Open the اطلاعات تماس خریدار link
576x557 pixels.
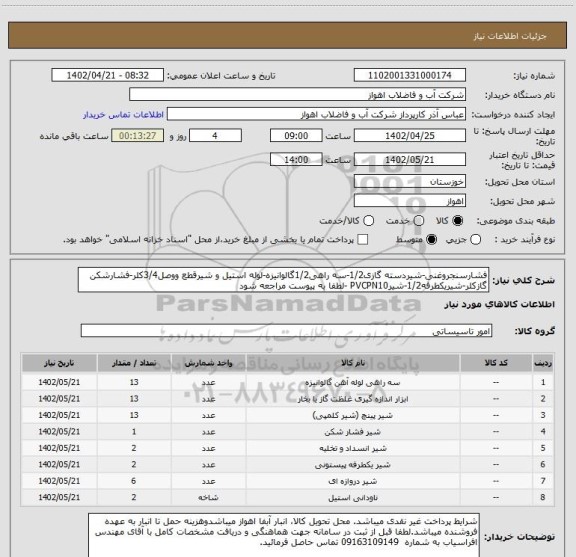point(123,115)
